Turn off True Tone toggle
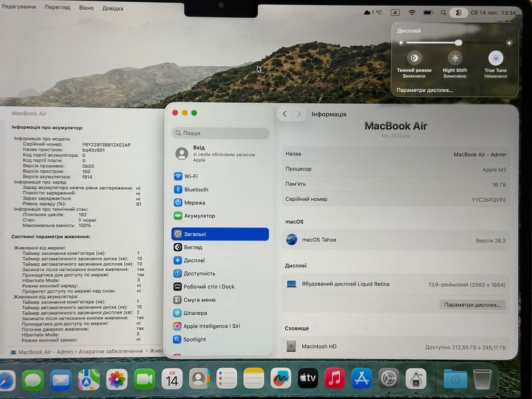 point(496,58)
